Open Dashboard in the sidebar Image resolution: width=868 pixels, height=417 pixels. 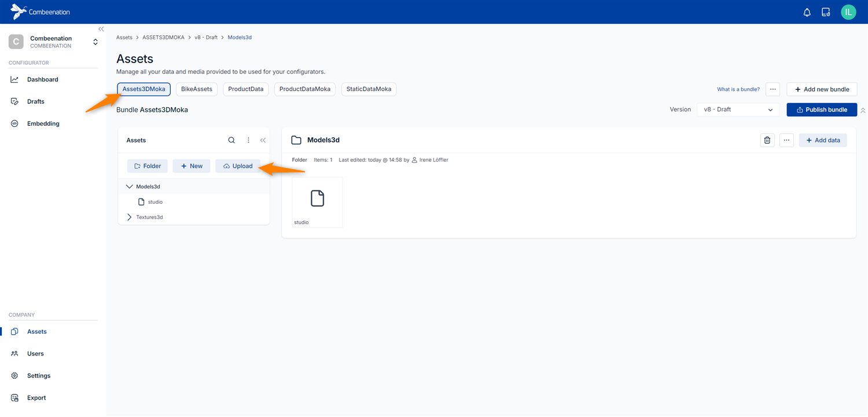tap(42, 79)
